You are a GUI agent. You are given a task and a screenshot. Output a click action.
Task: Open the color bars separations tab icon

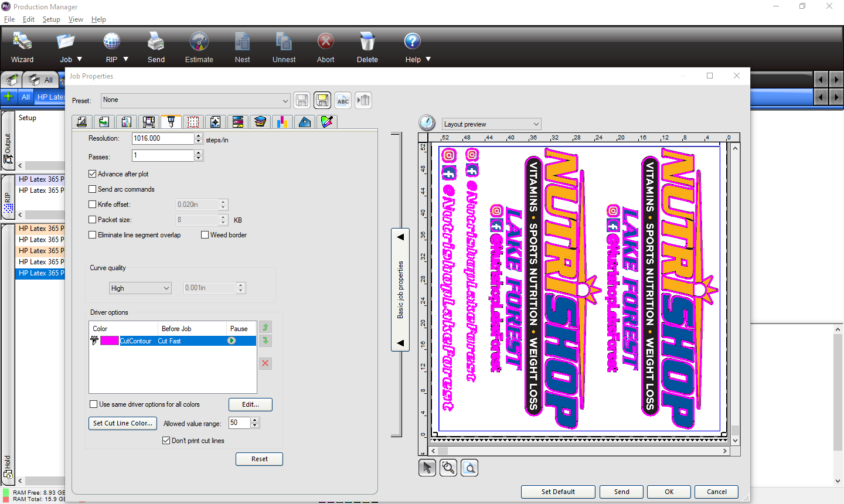pos(237,122)
